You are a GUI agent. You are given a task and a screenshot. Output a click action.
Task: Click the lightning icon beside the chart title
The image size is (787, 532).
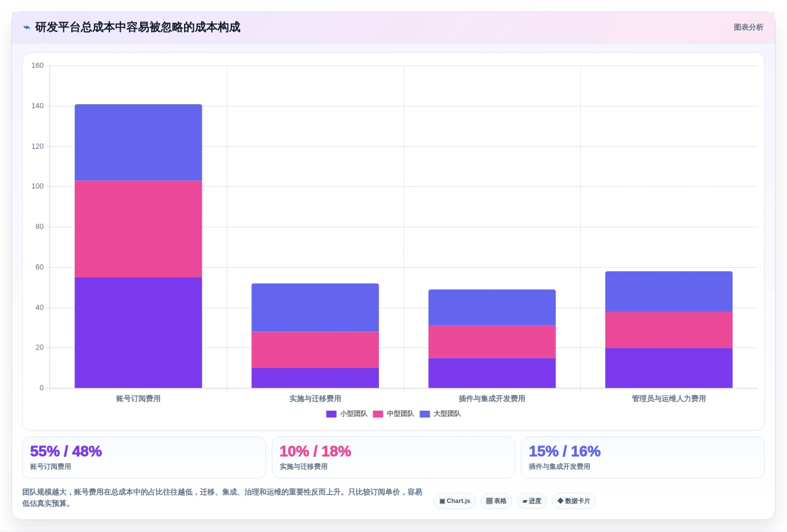tap(26, 27)
